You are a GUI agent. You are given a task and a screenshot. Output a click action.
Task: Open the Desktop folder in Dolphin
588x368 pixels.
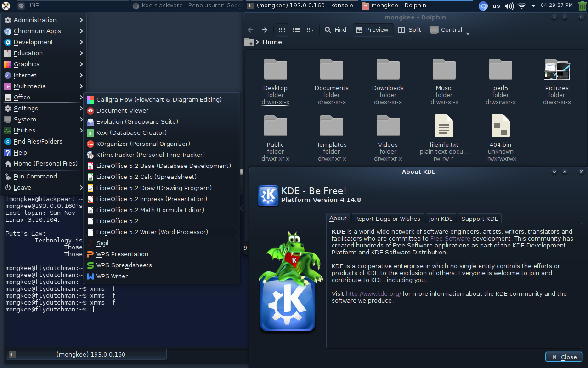275,70
